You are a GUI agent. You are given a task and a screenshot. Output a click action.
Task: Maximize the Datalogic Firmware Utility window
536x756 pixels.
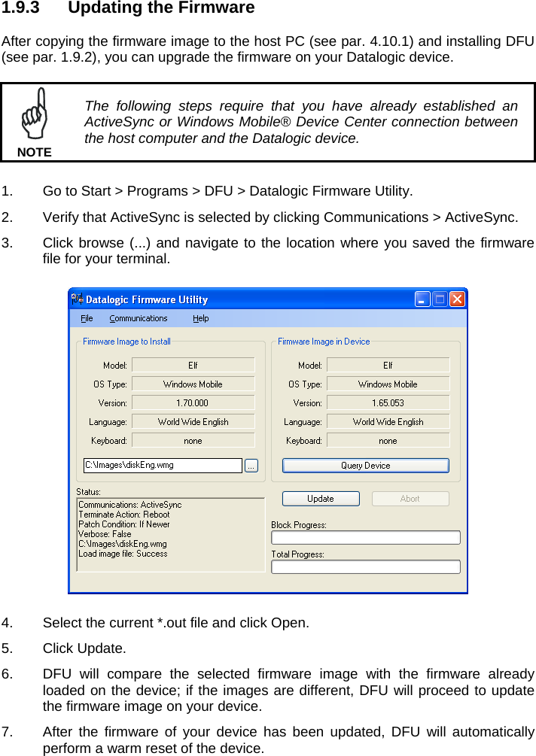coord(440,299)
